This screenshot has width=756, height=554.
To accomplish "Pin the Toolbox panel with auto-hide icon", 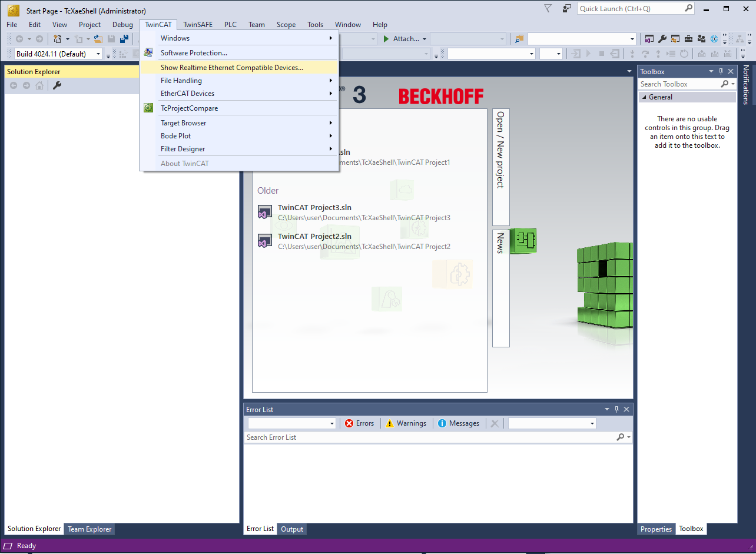I will [721, 72].
